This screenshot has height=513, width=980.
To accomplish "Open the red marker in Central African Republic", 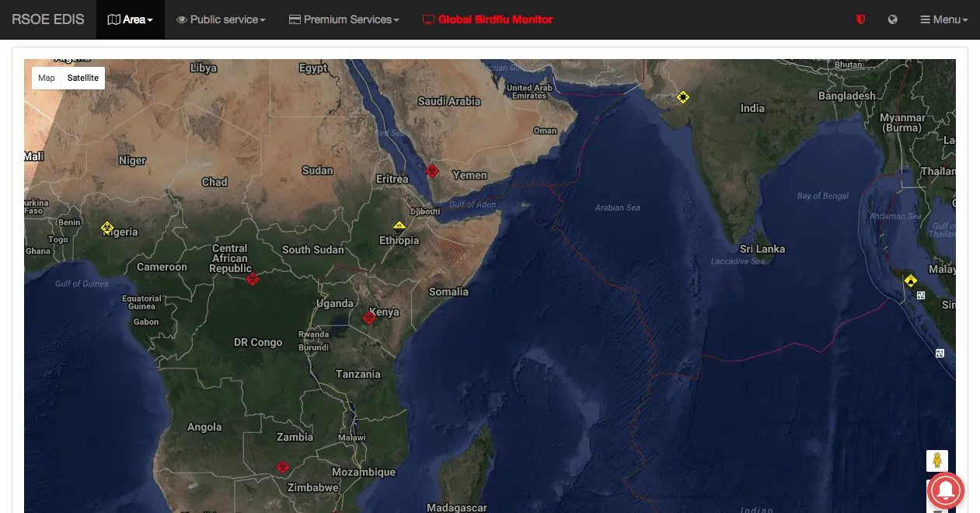I will point(252,279).
